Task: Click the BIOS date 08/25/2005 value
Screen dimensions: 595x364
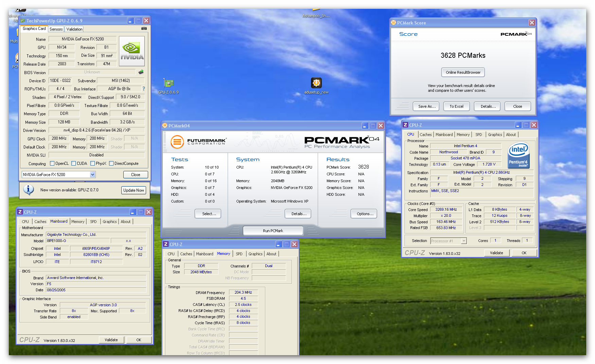Action: 96,290
